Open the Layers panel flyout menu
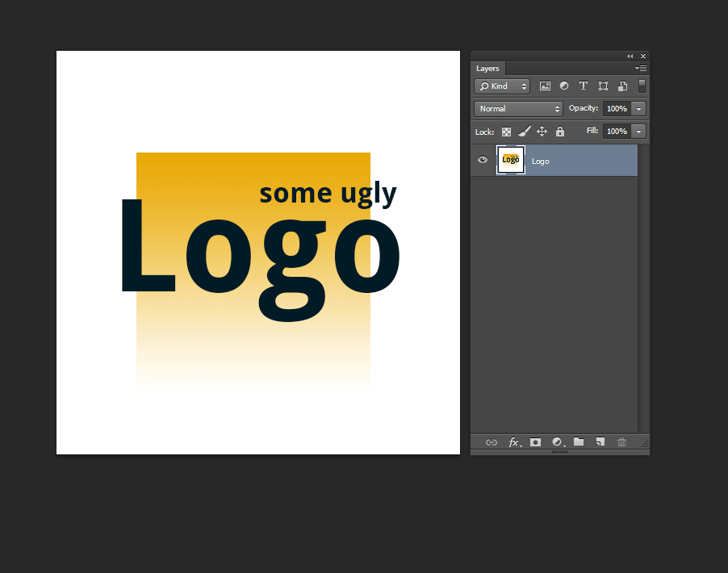 [x=641, y=69]
